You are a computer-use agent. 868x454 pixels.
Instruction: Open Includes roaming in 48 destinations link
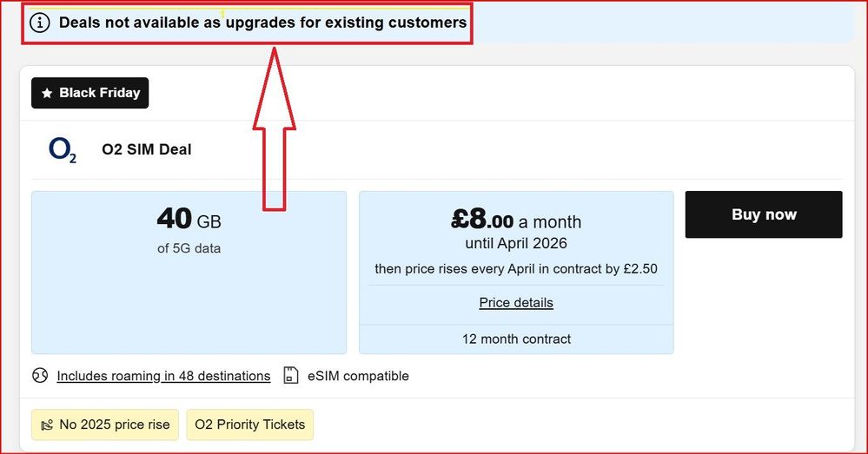[x=163, y=376]
